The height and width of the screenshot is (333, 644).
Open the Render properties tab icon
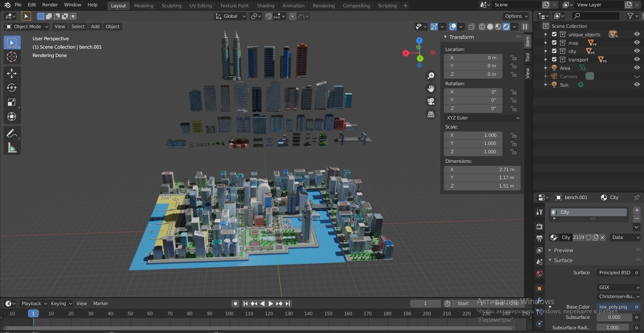coord(539,227)
